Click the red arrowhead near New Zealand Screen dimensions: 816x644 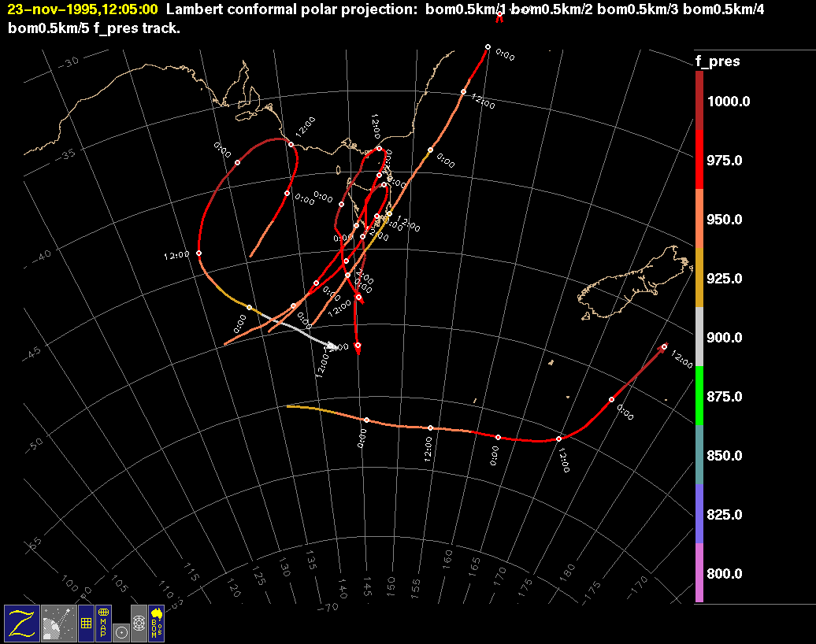click(662, 347)
